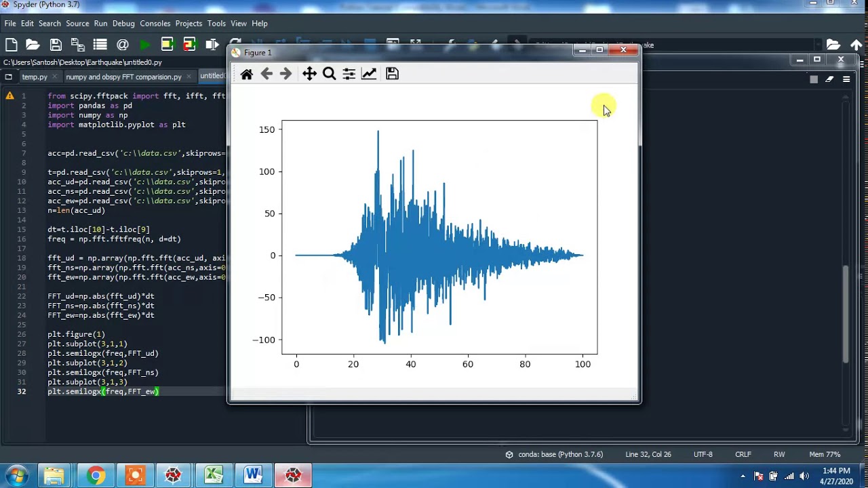Screen dimensions: 868x488
Task: Click the warning icon on line 1
Action: coord(9,96)
